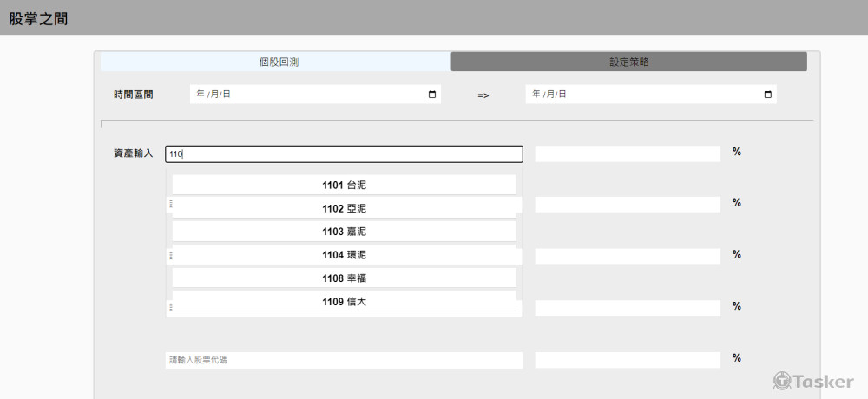Click the 股掌之間 site title
The width and height of the screenshot is (868, 399).
tap(38, 18)
